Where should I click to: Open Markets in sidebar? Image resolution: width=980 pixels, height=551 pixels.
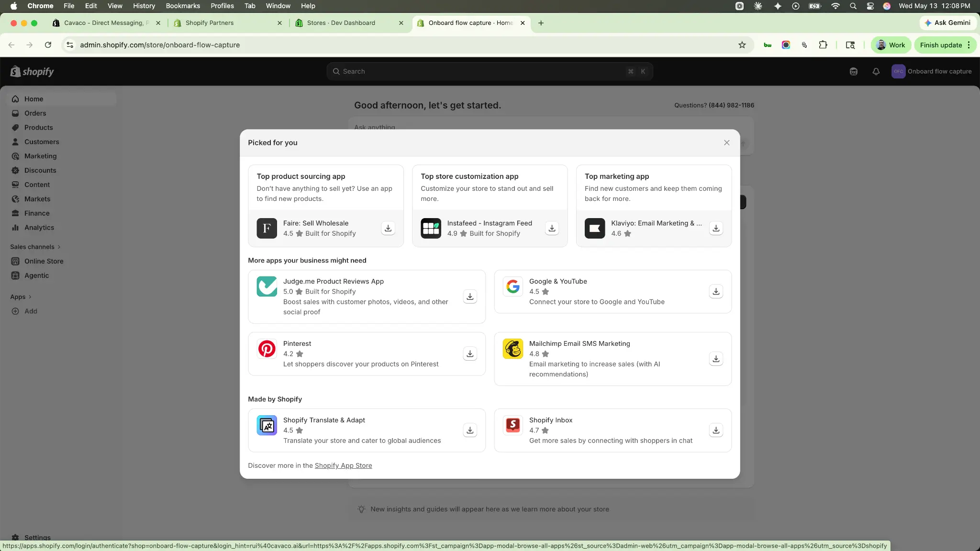tap(62, 199)
